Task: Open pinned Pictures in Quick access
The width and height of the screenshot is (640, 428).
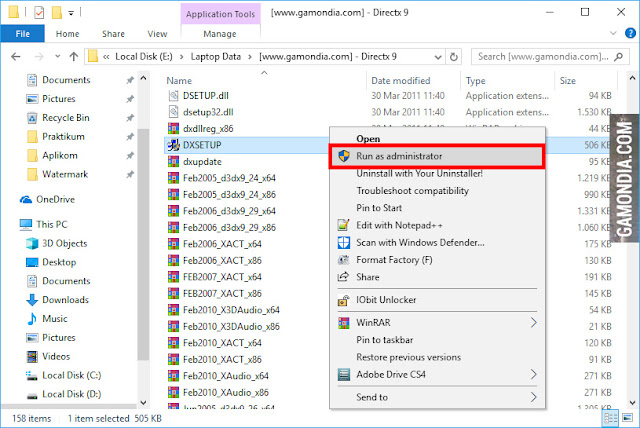Action: (58, 99)
